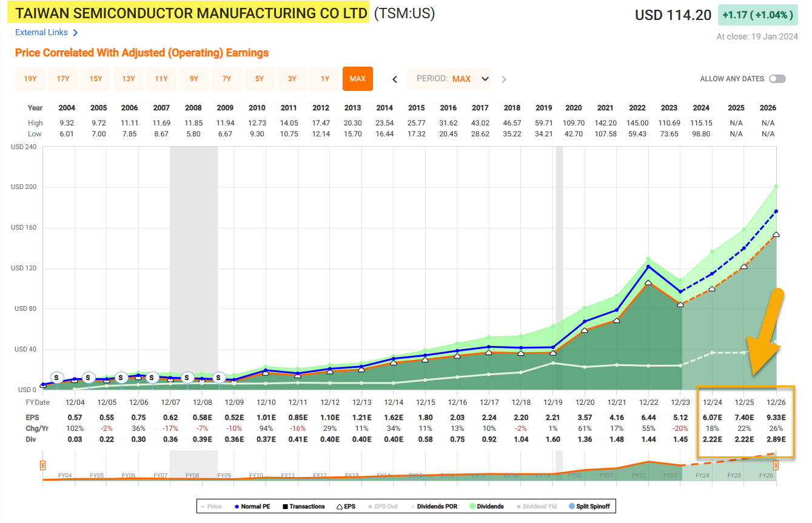Screen dimensions: 812x523
Task: Toggle the Normal PE blue dot legend marker
Action: coord(237,506)
